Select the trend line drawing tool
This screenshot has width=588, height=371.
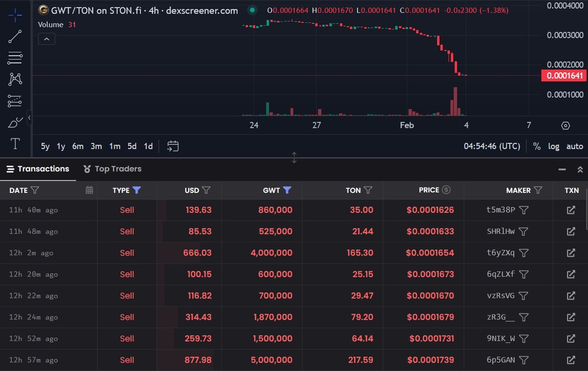click(x=15, y=37)
